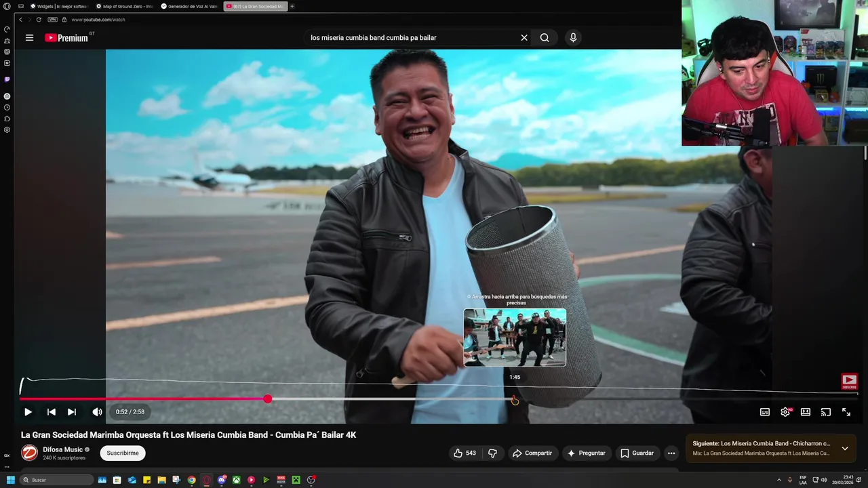Skip to the previous video
This screenshot has height=488, width=868.
tap(52, 411)
